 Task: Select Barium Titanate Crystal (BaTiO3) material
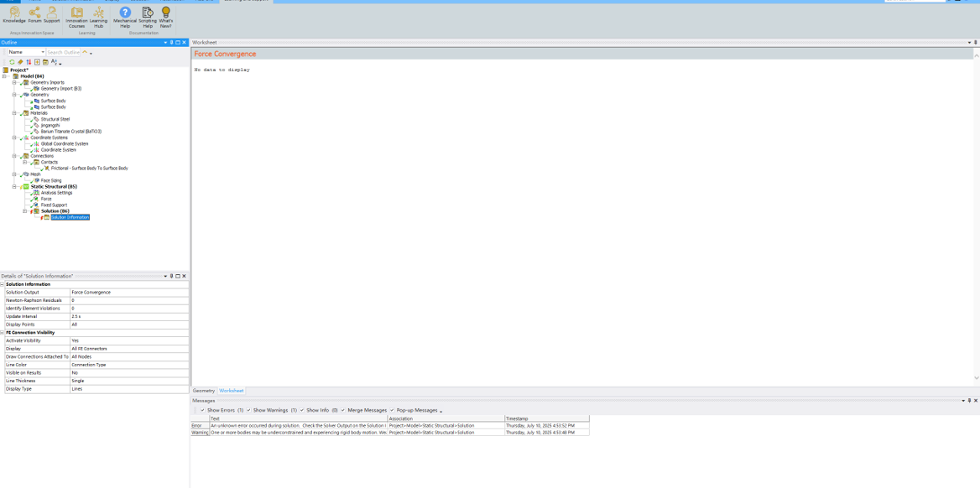click(x=71, y=131)
